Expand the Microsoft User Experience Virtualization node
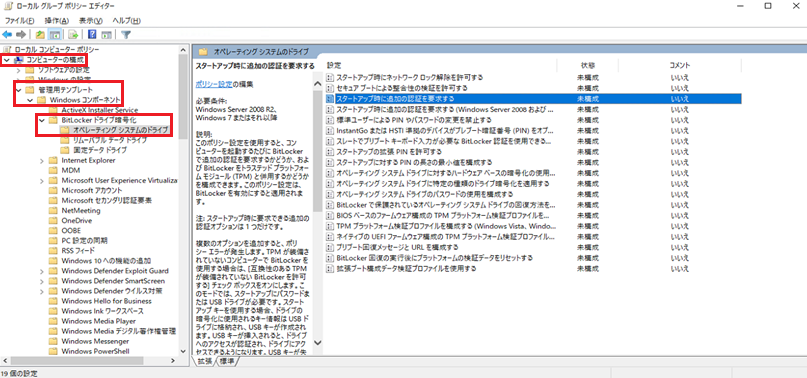Screen dimensions: 807x378 pyautogui.click(x=42, y=180)
